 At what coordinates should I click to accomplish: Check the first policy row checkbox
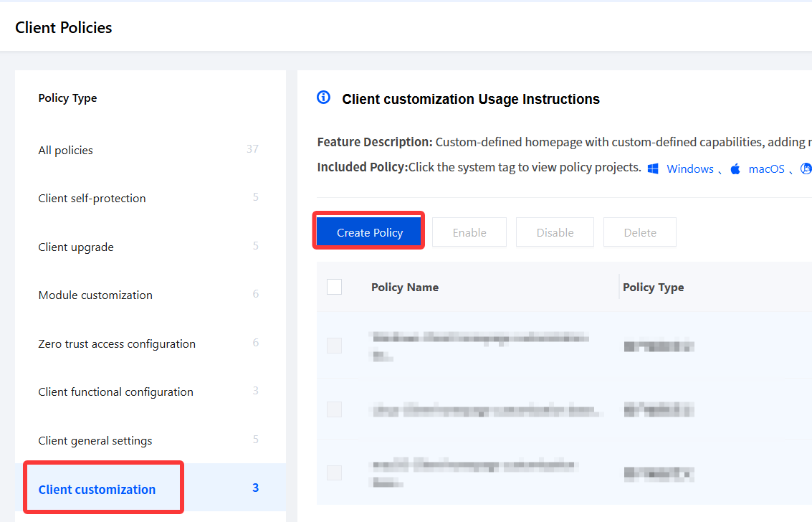[335, 346]
